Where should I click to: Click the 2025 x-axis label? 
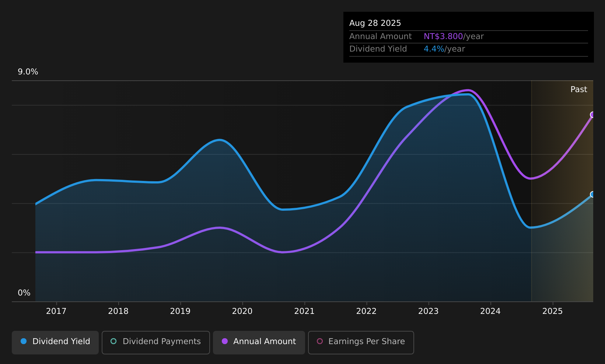pyautogui.click(x=553, y=311)
